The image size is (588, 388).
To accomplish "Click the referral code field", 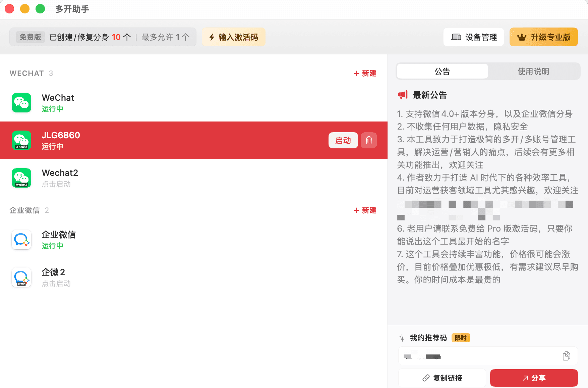I will [x=488, y=356].
